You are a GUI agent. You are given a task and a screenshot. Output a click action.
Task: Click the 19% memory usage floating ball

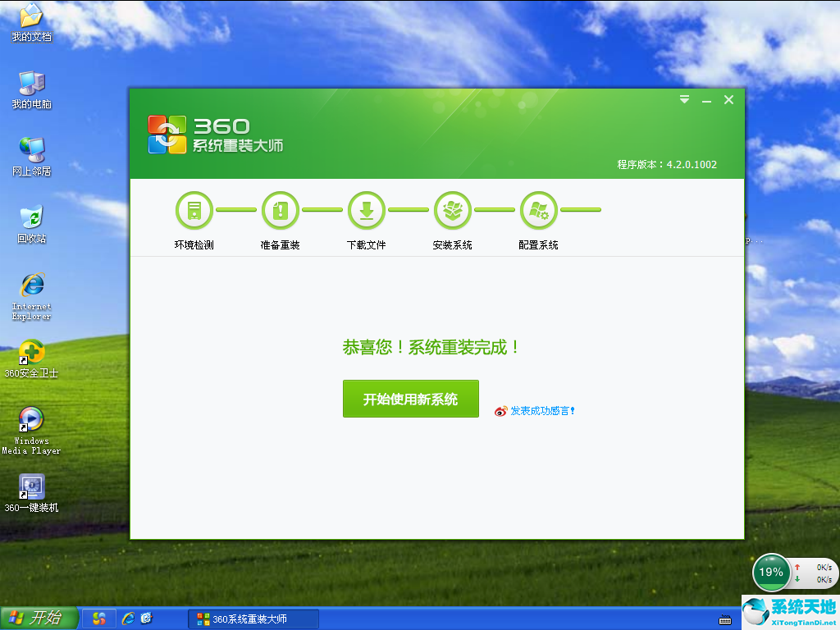pos(770,573)
